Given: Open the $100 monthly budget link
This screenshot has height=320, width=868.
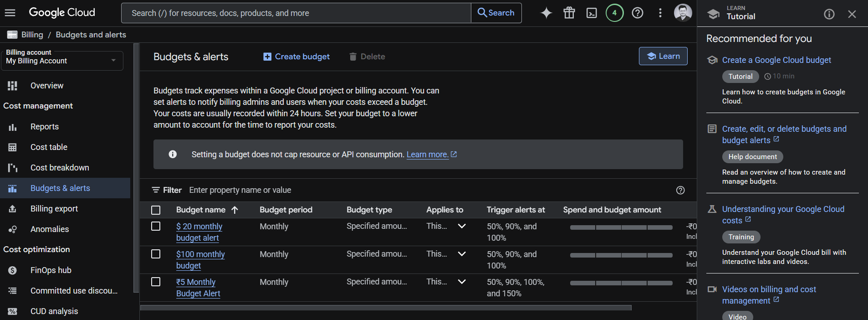Looking at the screenshot, I should (x=200, y=260).
